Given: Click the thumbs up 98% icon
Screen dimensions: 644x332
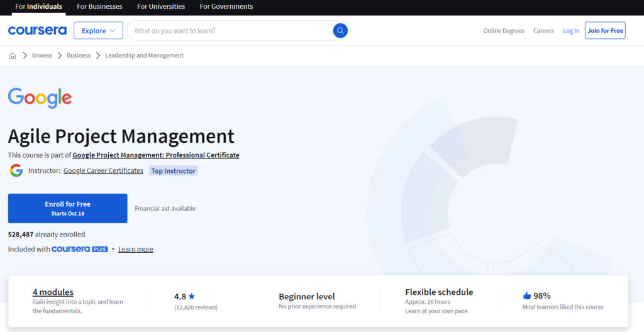Looking at the screenshot, I should click(x=527, y=296).
